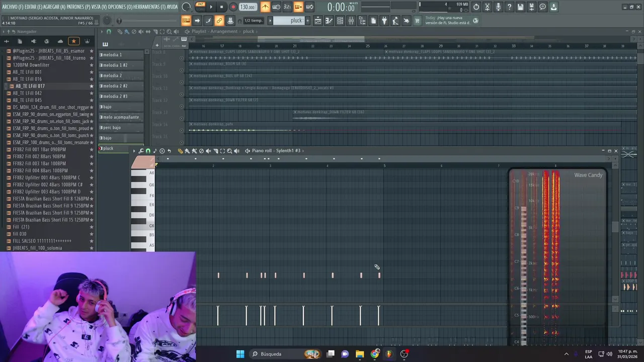Click the plus button next to pluck pattern
The image size is (644, 362).
[x=308, y=21]
